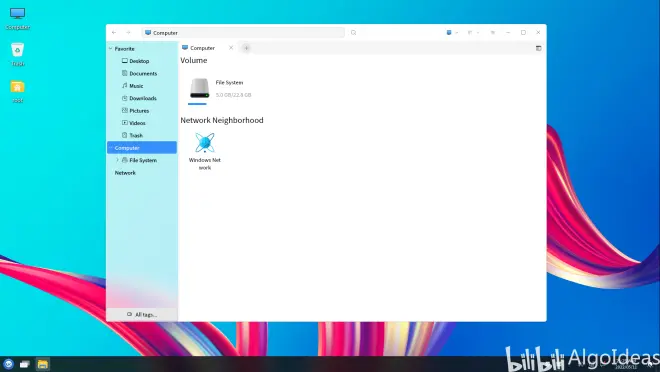This screenshot has height=372, width=660.
Task: Open the sort order dropdown in the toolbar
Action: pos(473,32)
